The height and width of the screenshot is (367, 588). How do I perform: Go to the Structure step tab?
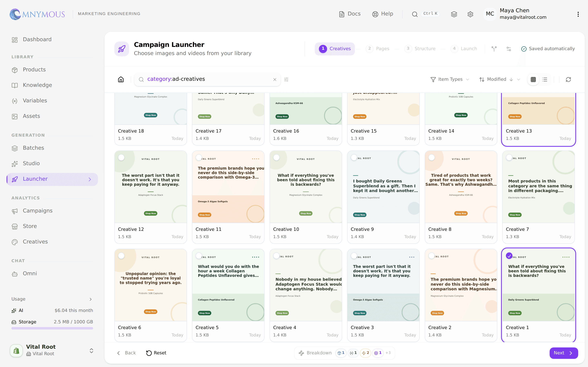(420, 49)
